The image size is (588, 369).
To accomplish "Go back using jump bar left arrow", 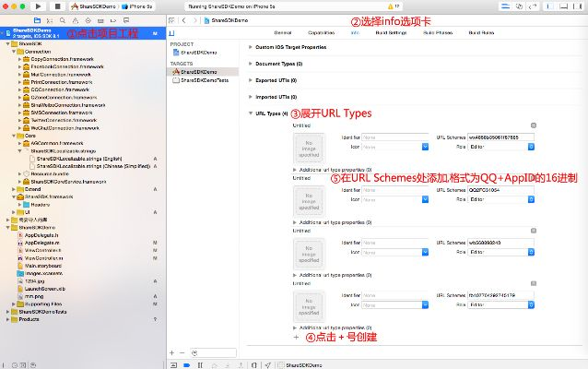I will [x=183, y=19].
